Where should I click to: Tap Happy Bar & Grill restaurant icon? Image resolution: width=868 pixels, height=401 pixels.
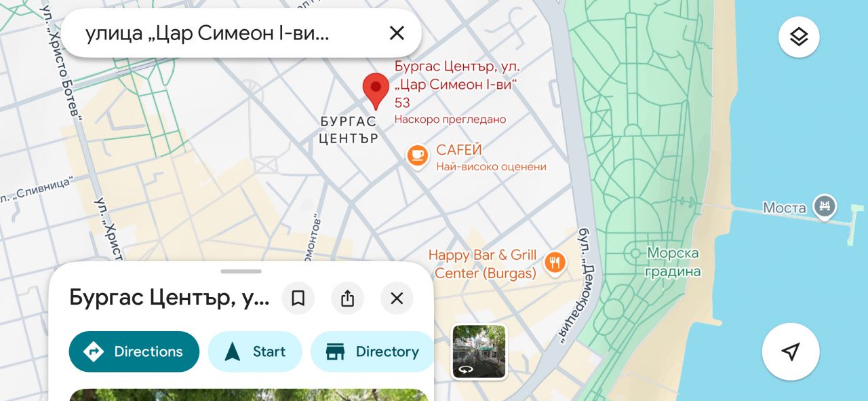pos(555,262)
